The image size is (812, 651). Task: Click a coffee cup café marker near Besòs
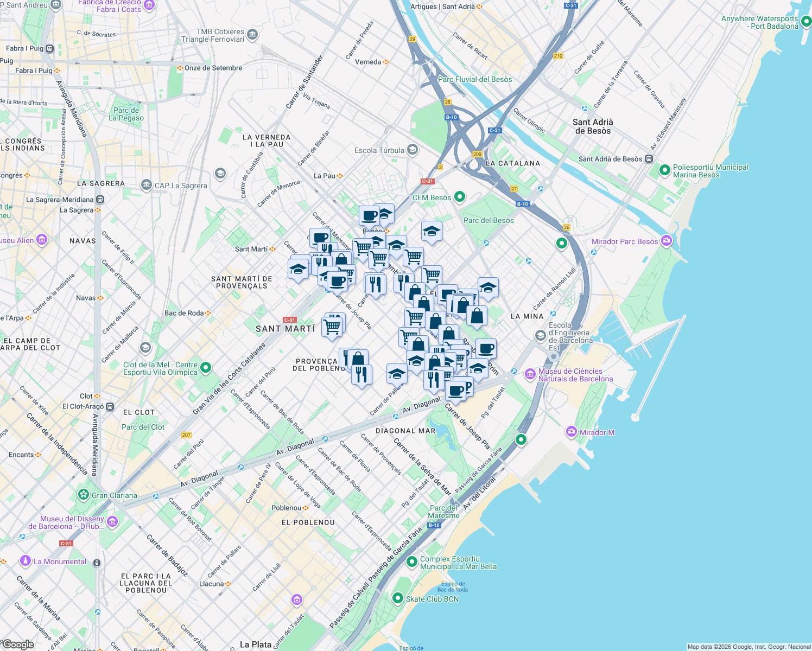[369, 216]
